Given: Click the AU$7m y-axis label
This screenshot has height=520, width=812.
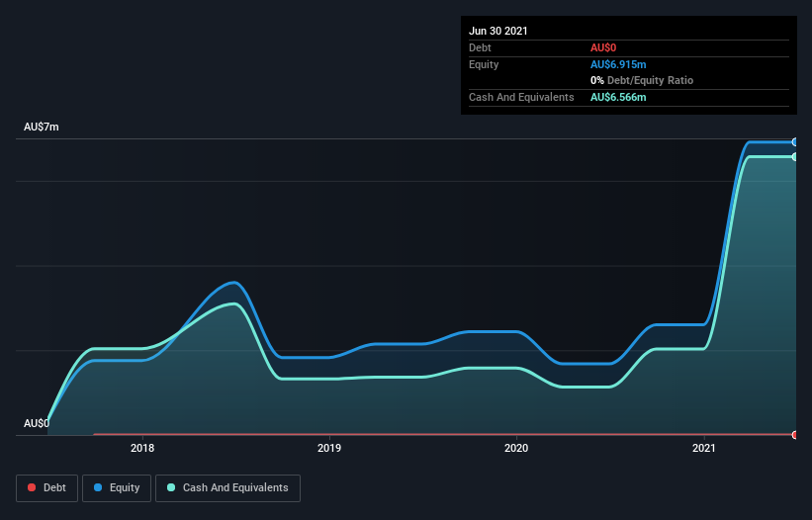Looking at the screenshot, I should pyautogui.click(x=42, y=127).
